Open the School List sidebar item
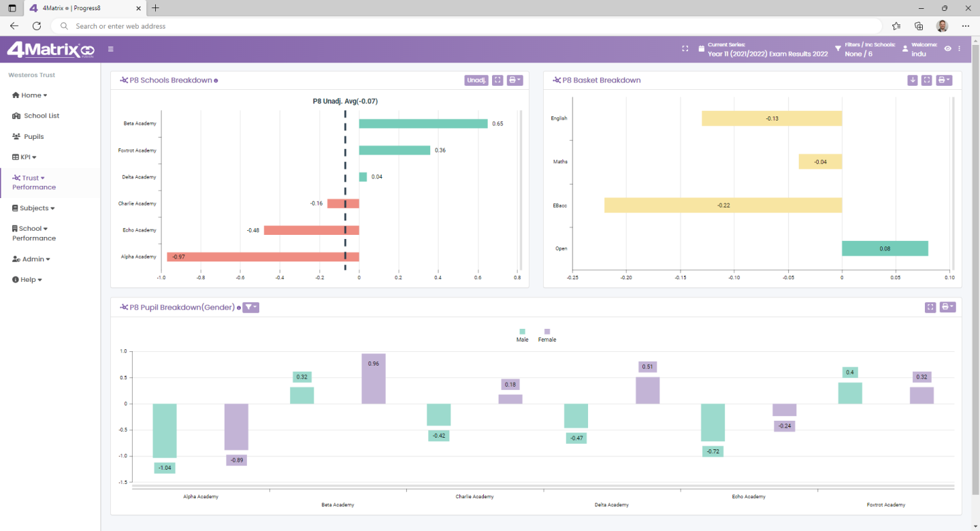980x531 pixels. click(41, 116)
